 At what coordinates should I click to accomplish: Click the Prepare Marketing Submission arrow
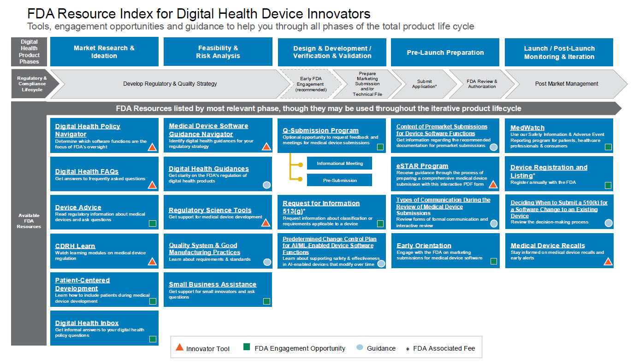tap(367, 84)
